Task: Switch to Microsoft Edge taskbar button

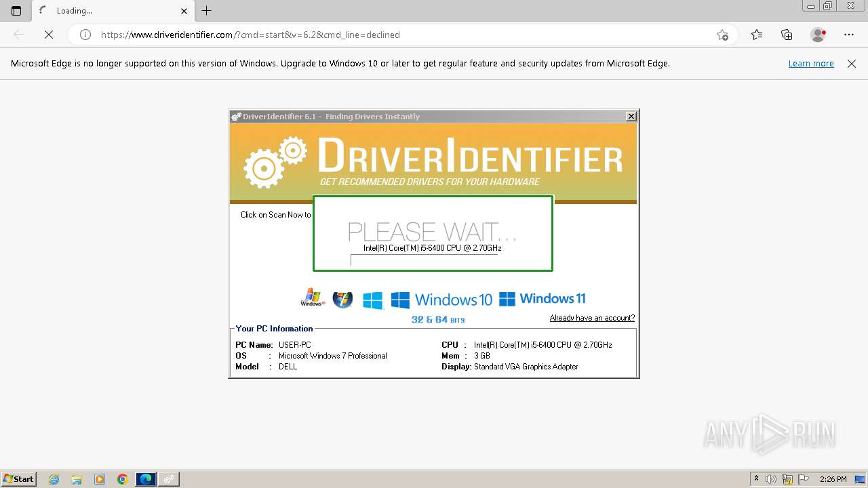Action: point(146,479)
